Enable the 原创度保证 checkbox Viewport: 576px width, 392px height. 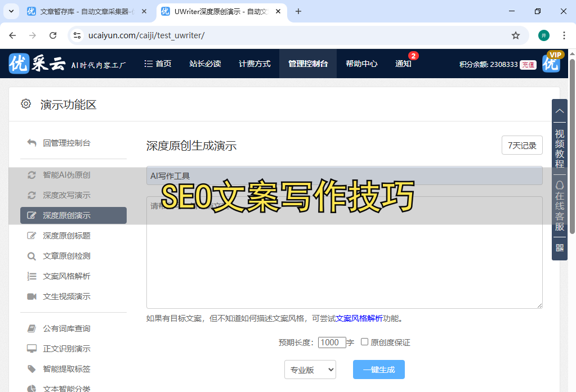(x=364, y=342)
